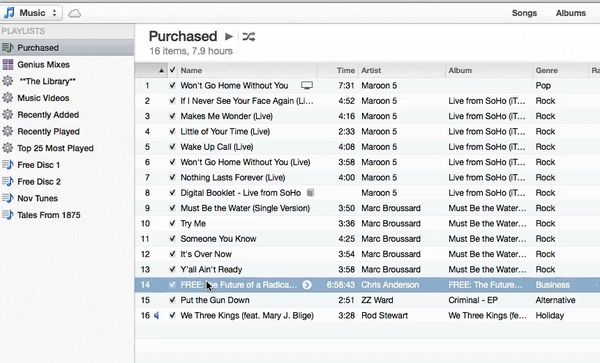The image size is (600, 363).
Task: Click the gear icon beside Recently Played
Action: pyautogui.click(x=8, y=132)
